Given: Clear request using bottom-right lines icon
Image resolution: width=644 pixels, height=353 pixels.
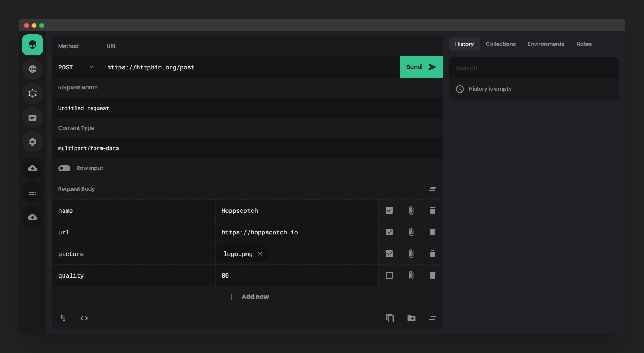Looking at the screenshot, I should pos(433,318).
